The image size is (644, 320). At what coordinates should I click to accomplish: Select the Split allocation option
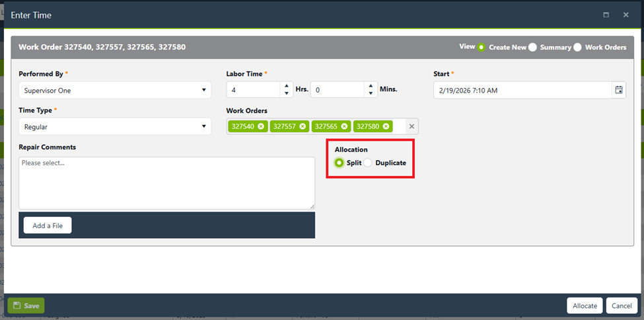340,163
